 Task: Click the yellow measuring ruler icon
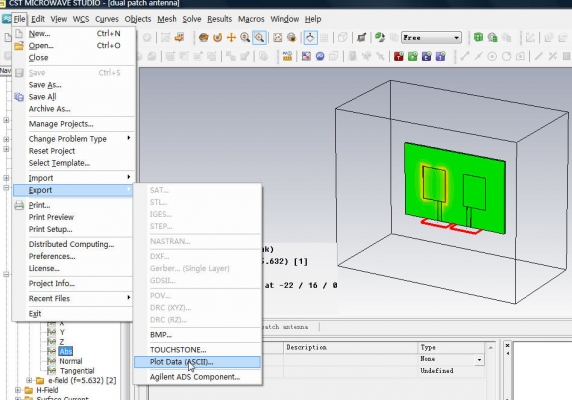pyautogui.click(x=287, y=56)
